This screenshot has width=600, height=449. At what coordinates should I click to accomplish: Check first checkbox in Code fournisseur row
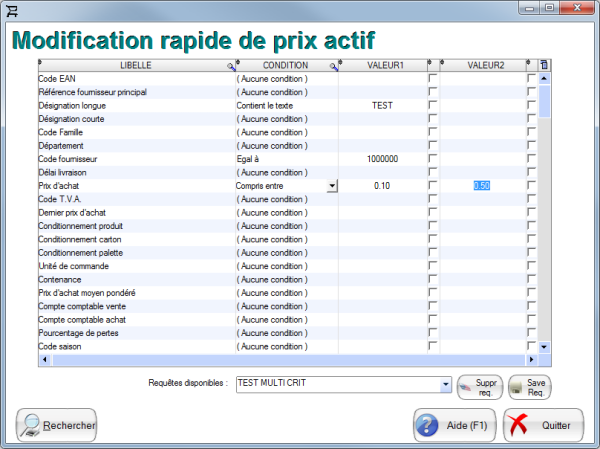pyautogui.click(x=433, y=159)
